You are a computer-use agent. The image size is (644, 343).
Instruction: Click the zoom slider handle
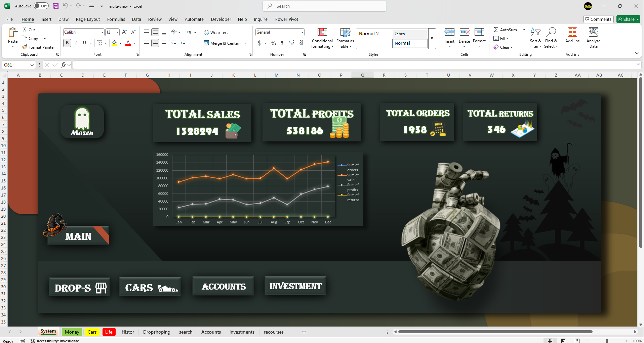[x=607, y=341]
